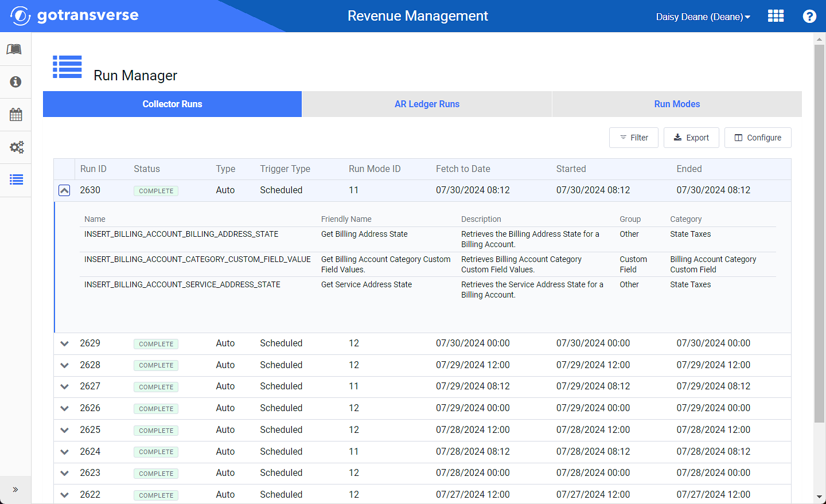
Task: Click the Run Manager list icon
Action: 67,67
